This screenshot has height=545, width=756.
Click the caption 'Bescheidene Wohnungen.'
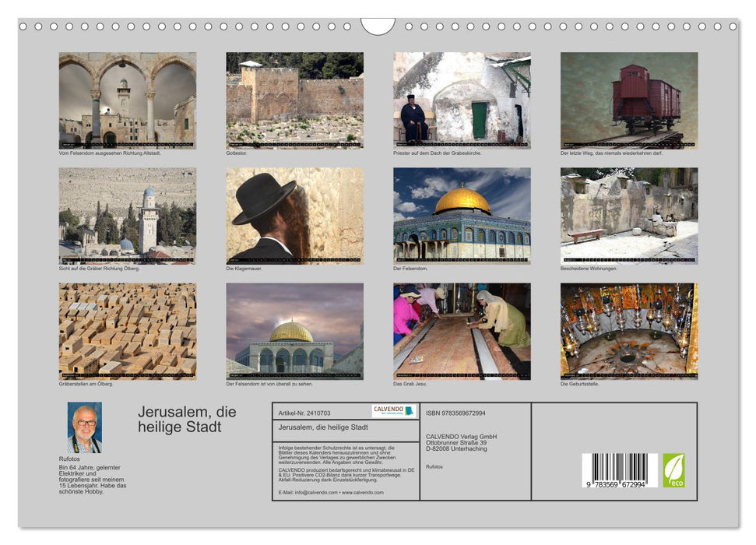coord(589,268)
